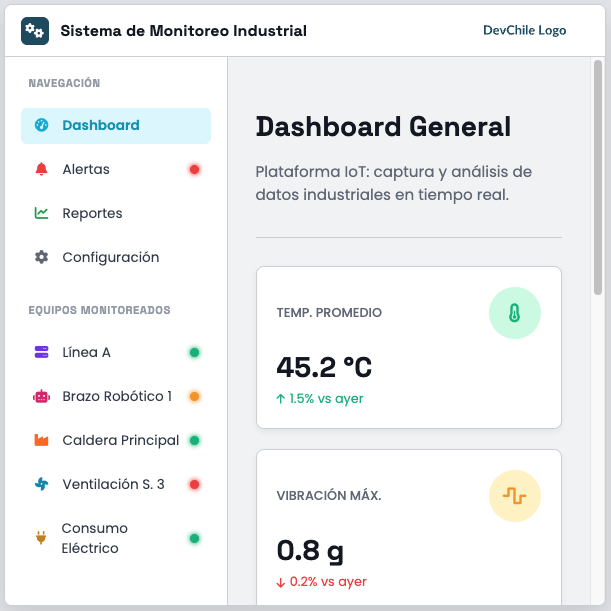Click the Reportes chart icon
This screenshot has width=611, height=611.
[x=41, y=214]
